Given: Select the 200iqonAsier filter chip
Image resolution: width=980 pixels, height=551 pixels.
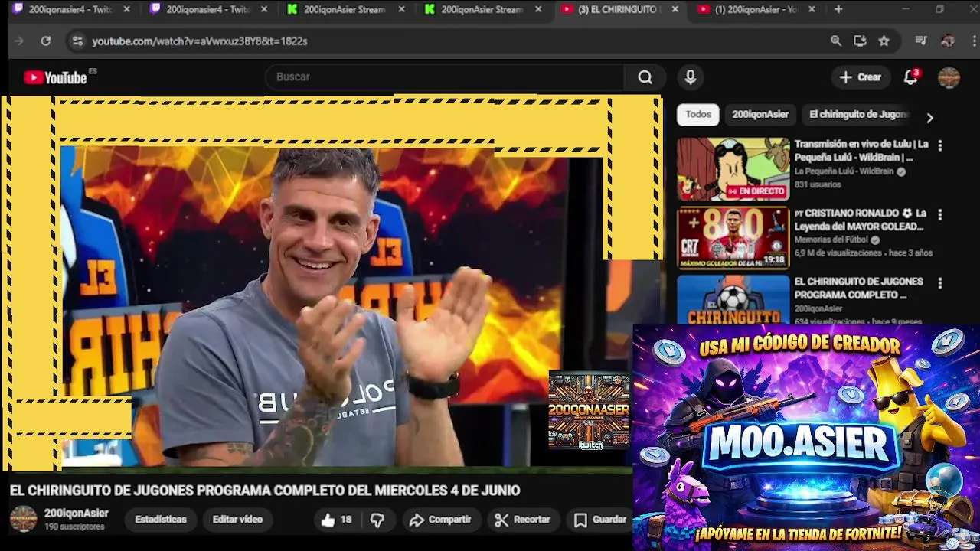Looking at the screenshot, I should pyautogui.click(x=760, y=115).
